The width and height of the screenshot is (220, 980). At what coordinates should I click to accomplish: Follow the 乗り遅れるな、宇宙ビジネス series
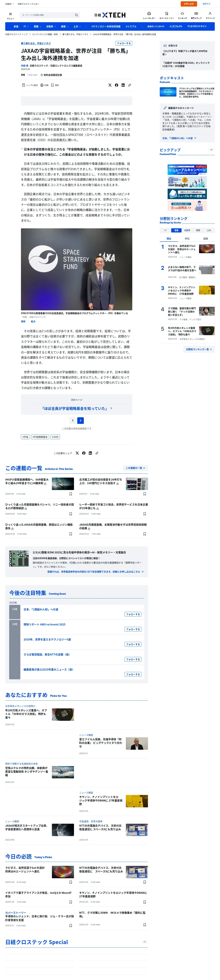pyautogui.click(x=124, y=43)
